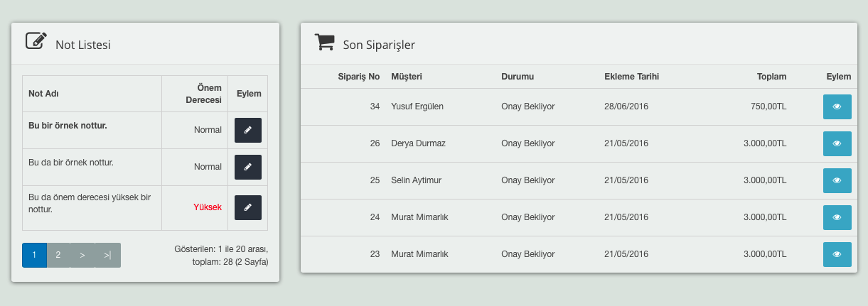View order 25 from Selin Aytimur
This screenshot has width=868, height=306.
point(837,180)
